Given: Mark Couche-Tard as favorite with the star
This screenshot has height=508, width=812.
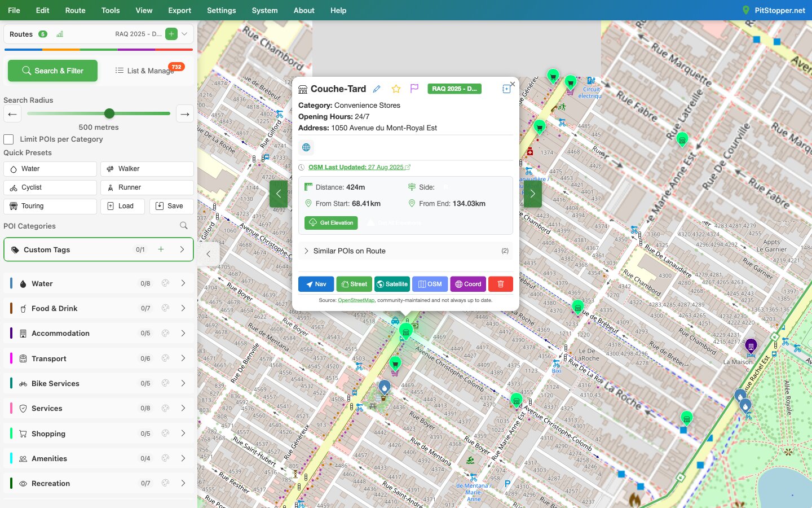Looking at the screenshot, I should [x=396, y=89].
